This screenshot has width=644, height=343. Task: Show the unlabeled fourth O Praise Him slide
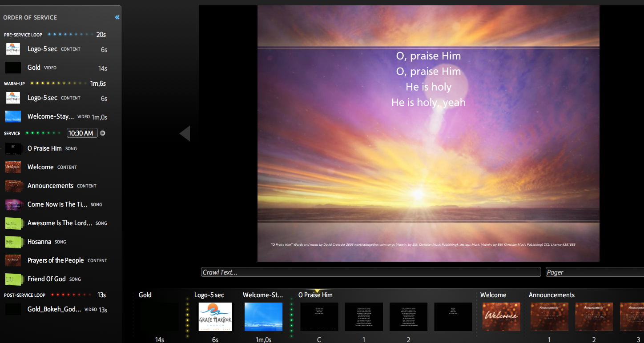453,317
